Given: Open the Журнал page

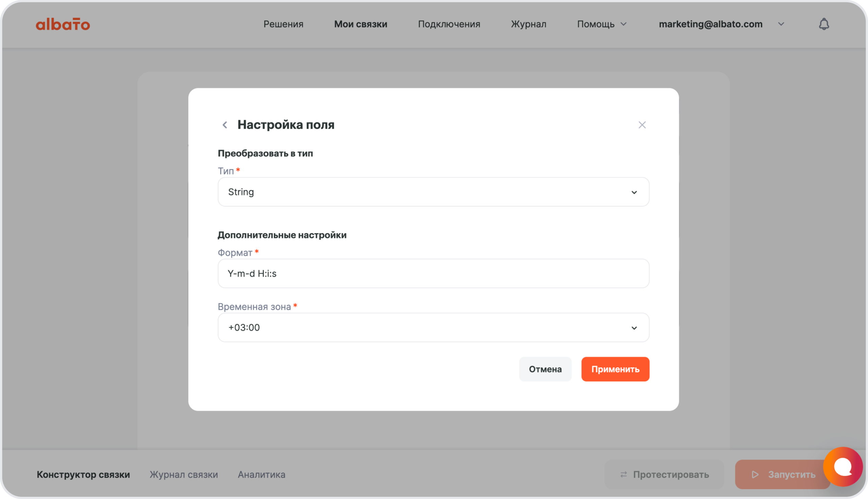Looking at the screenshot, I should [x=528, y=24].
